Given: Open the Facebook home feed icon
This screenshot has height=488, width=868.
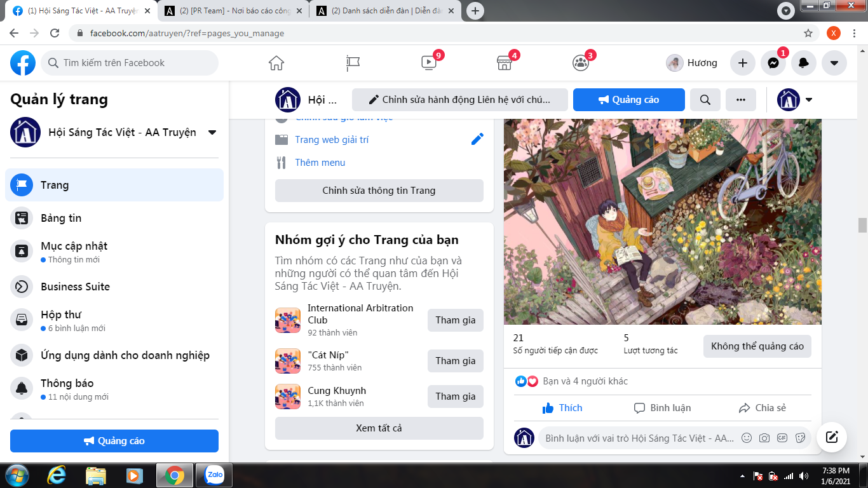Looking at the screenshot, I should pos(276,63).
